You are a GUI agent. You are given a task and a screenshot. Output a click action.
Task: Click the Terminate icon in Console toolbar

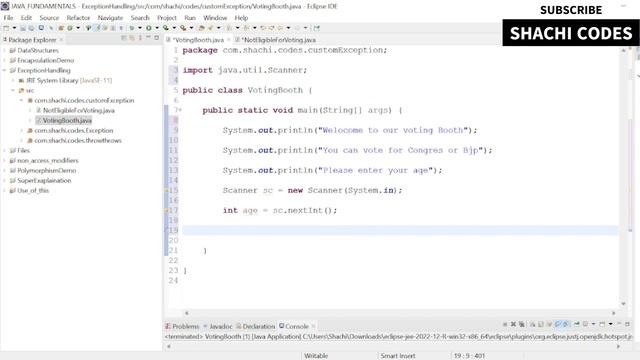(505, 324)
